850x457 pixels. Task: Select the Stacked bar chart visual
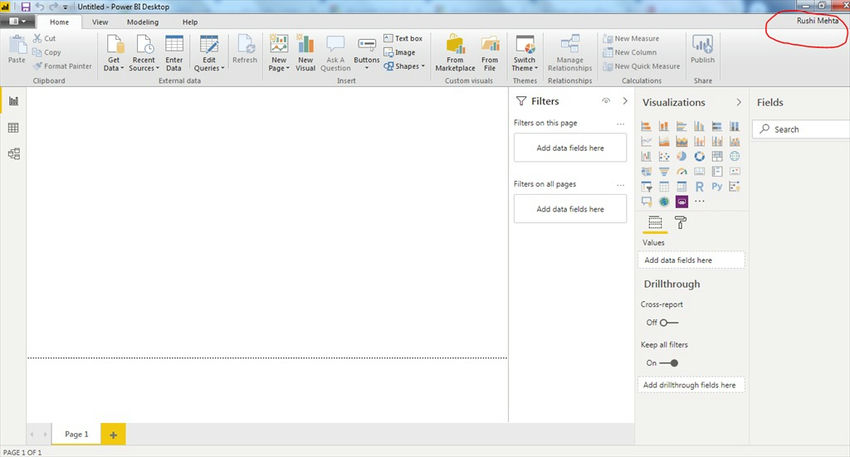click(x=646, y=126)
